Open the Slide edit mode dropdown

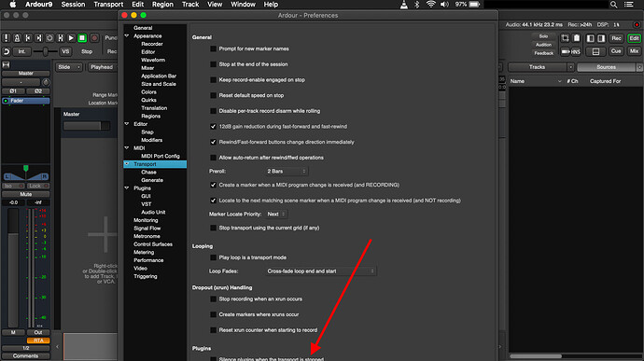pos(68,67)
